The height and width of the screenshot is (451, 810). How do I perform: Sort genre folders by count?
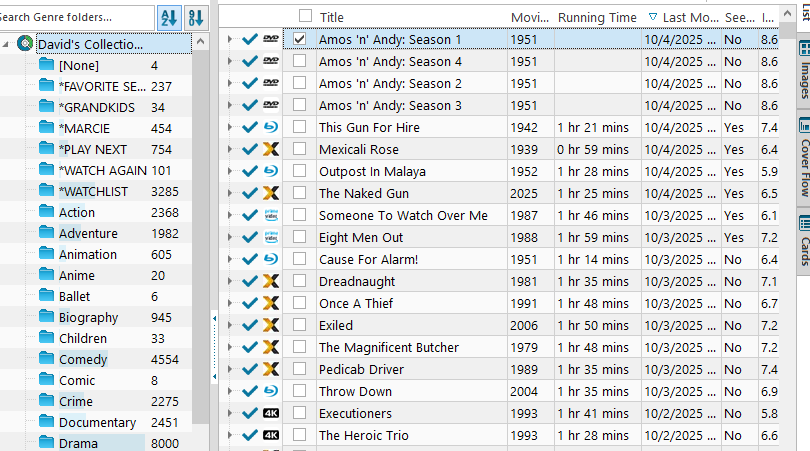(x=196, y=17)
